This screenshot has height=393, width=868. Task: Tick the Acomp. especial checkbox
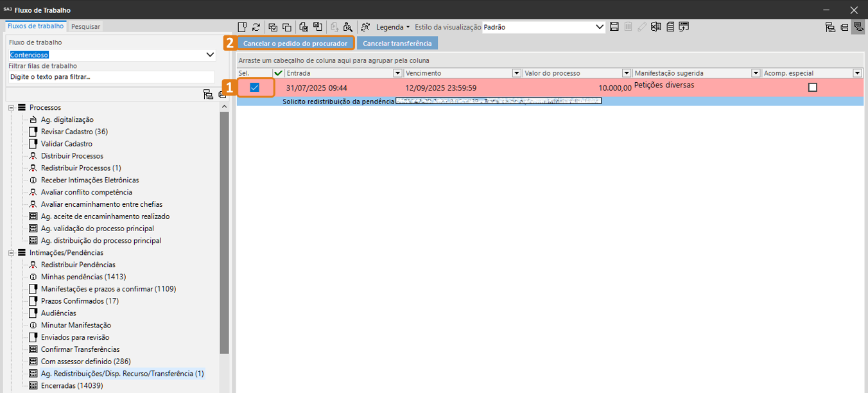pos(812,87)
